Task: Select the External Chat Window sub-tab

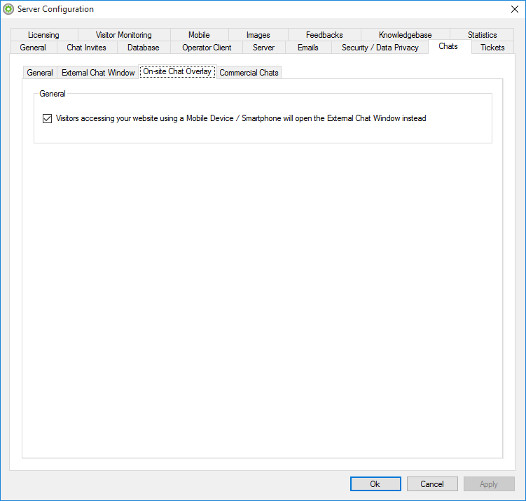Action: tap(98, 72)
